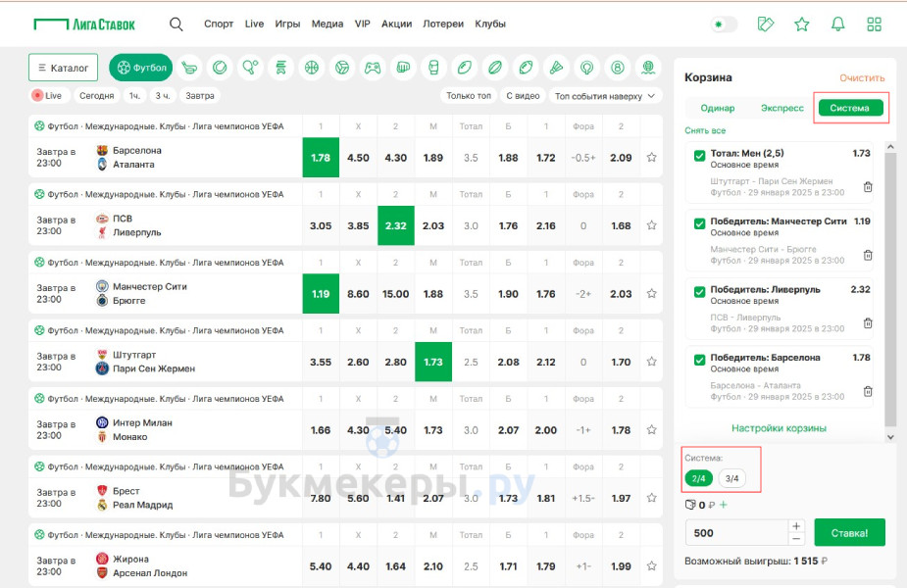907x588 pixels.
Task: Toggle the theme switch in the header
Action: tap(724, 24)
